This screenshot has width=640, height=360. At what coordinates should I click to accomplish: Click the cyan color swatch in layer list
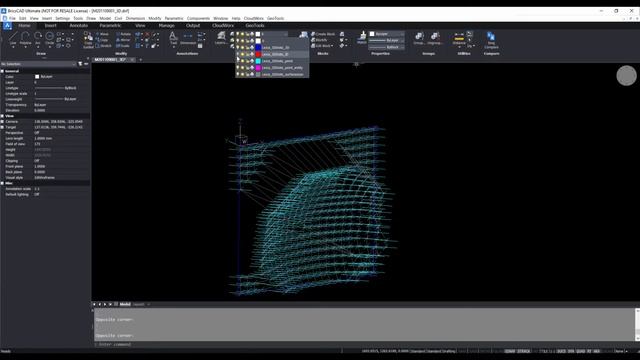tap(258, 61)
